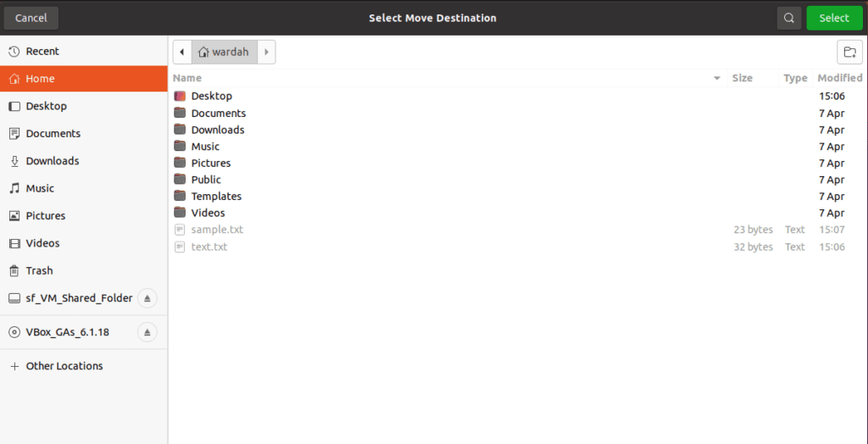
Task: Click the create new folder icon
Action: pyautogui.click(x=849, y=53)
